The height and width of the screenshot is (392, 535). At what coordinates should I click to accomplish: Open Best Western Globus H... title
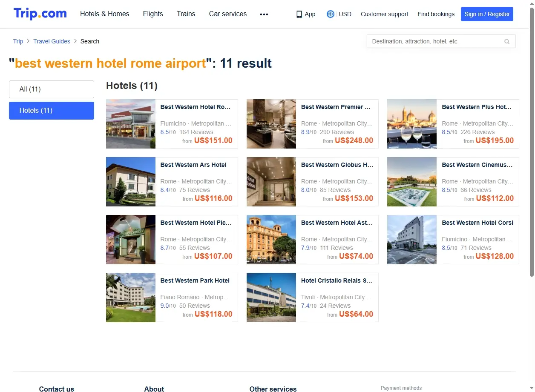point(337,165)
